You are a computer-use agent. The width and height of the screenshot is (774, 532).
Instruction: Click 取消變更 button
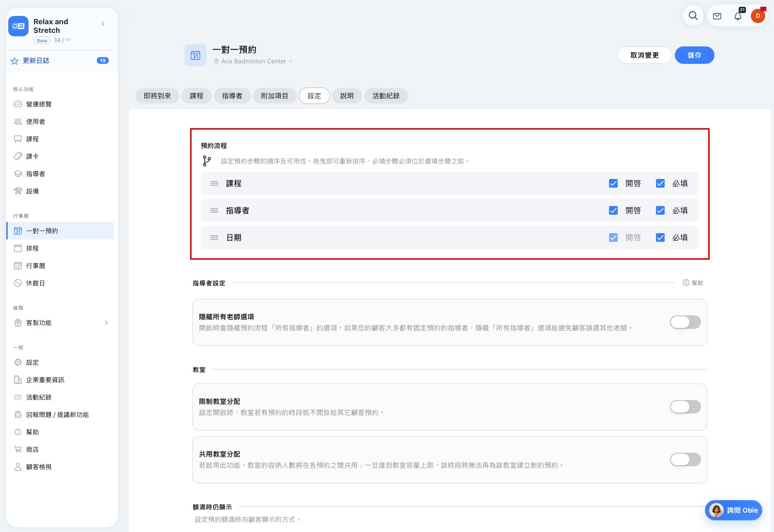click(x=644, y=55)
